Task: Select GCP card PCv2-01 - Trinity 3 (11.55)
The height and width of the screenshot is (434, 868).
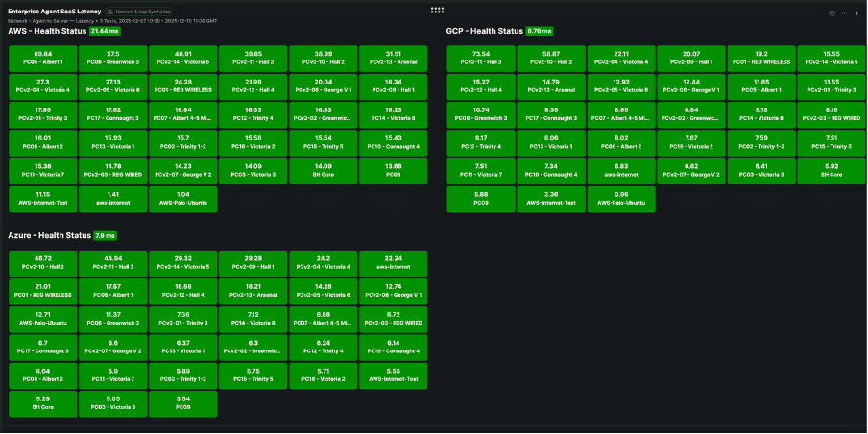Action: coord(832,86)
